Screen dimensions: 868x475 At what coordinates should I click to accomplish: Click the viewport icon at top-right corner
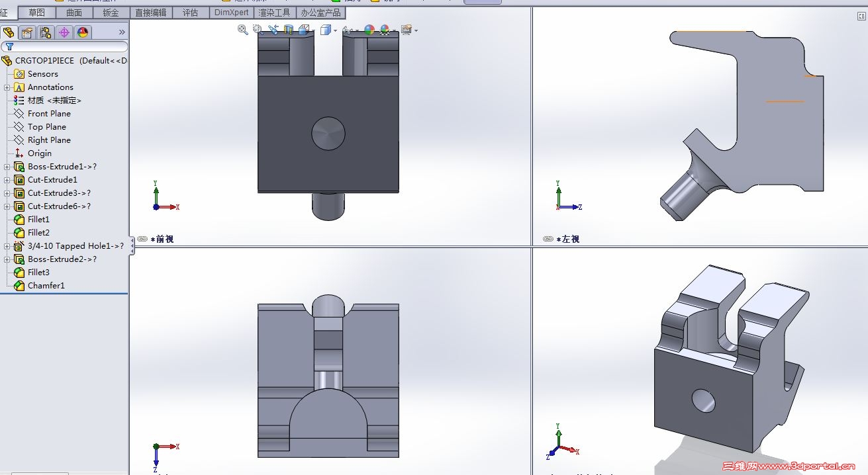pos(861,15)
